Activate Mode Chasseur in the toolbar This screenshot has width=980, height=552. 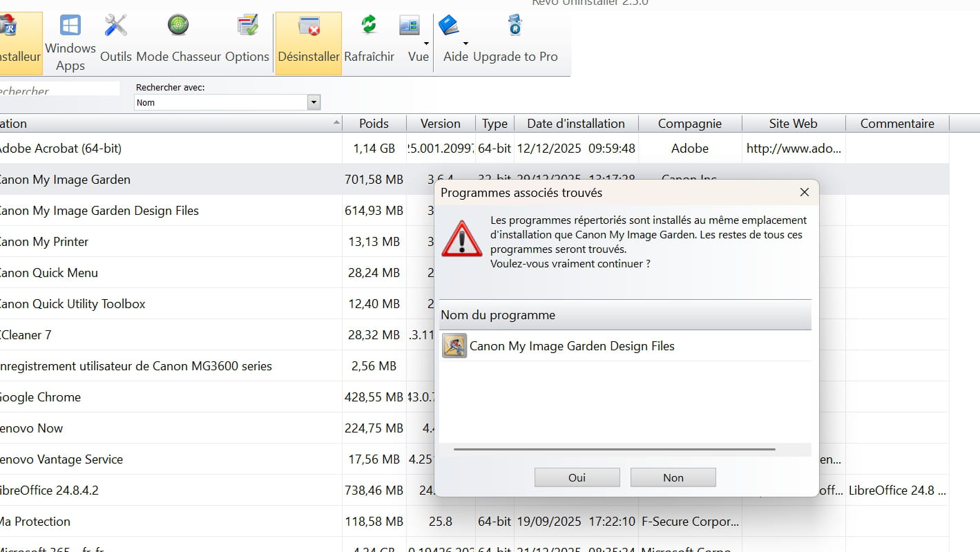(x=178, y=43)
